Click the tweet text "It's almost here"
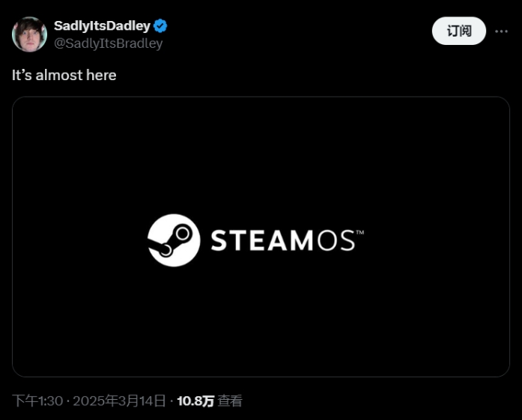522x420 pixels. (x=64, y=75)
